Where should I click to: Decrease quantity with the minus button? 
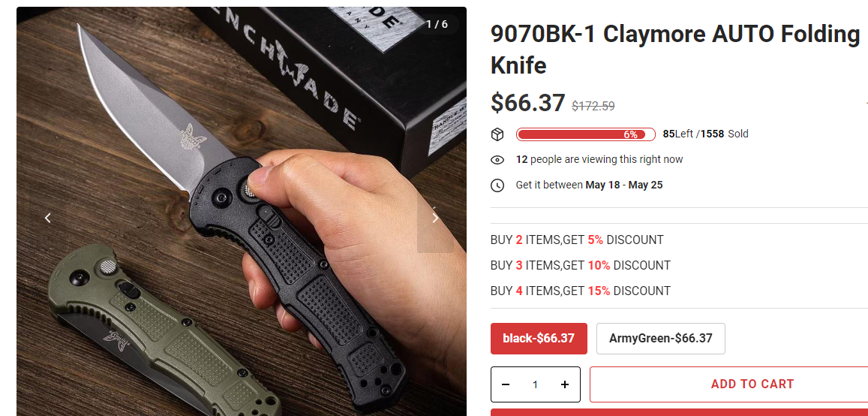[506, 384]
